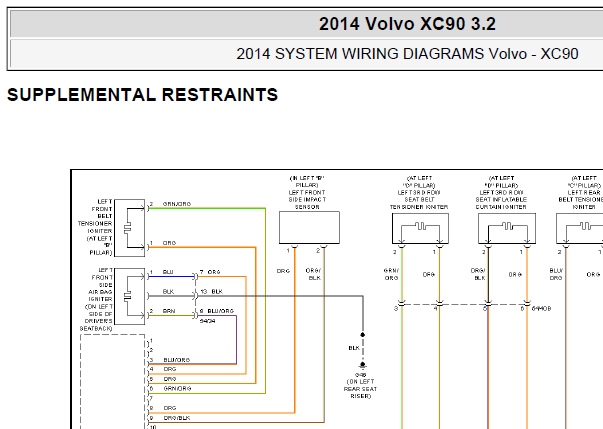Image resolution: width=603 pixels, height=429 pixels.
Task: Click the 'BLU' wire label on air bag pin 1
Action: pyautogui.click(x=168, y=272)
